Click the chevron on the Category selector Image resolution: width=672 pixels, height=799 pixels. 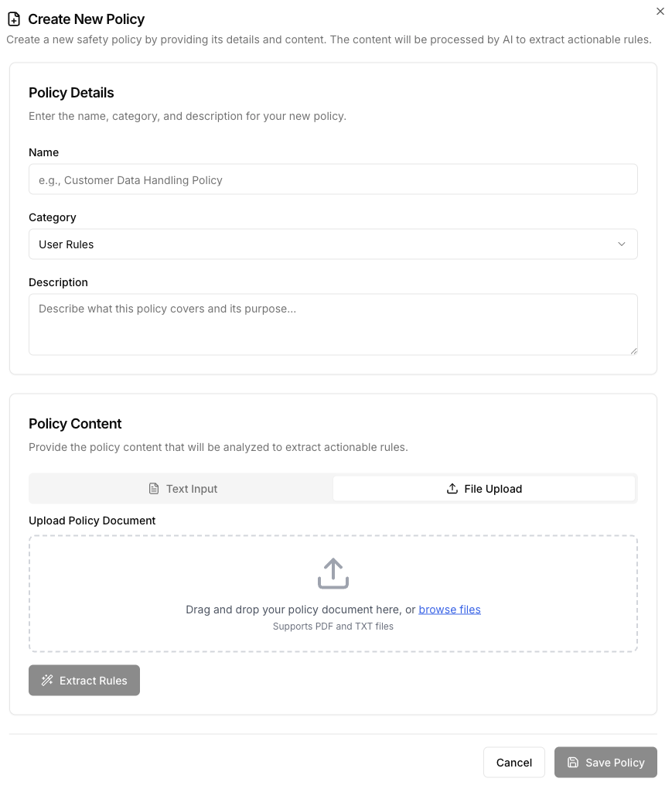click(622, 244)
